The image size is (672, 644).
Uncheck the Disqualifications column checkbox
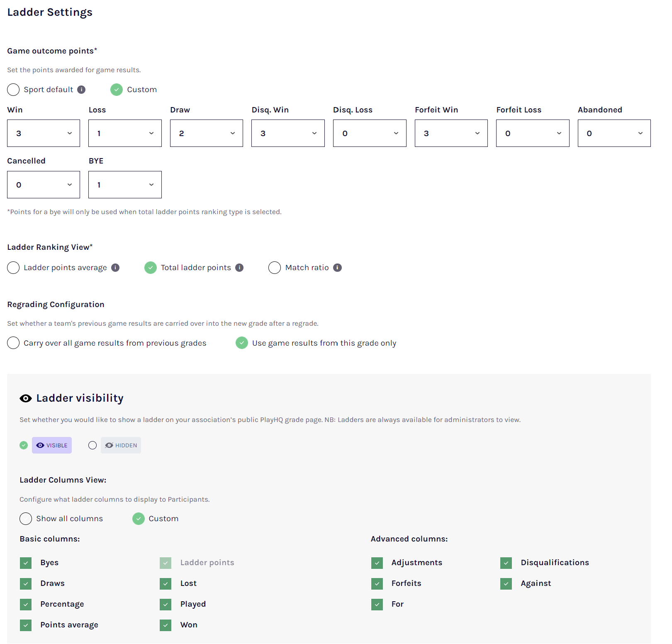(506, 563)
